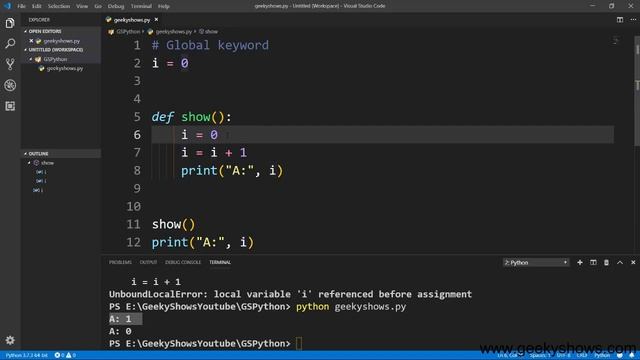640x360 pixels.
Task: Open the Extensions view icon
Action: tap(10, 106)
